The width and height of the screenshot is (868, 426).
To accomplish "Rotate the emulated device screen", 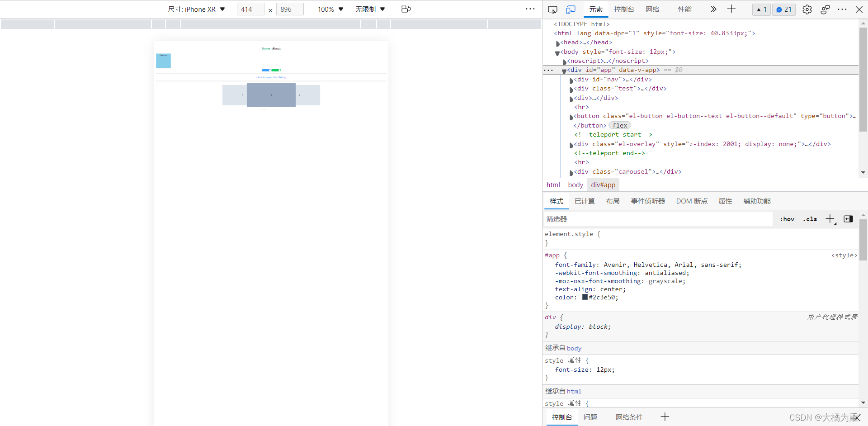I will click(406, 9).
